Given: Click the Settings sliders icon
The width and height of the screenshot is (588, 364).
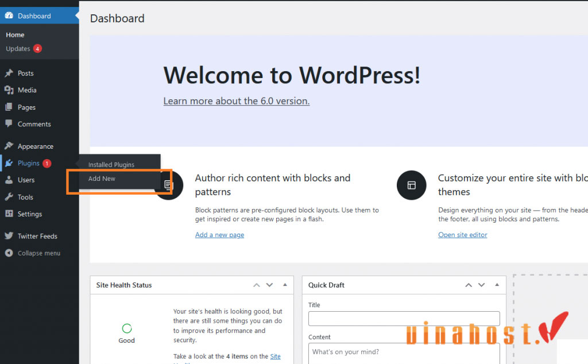Looking at the screenshot, I should pos(9,214).
